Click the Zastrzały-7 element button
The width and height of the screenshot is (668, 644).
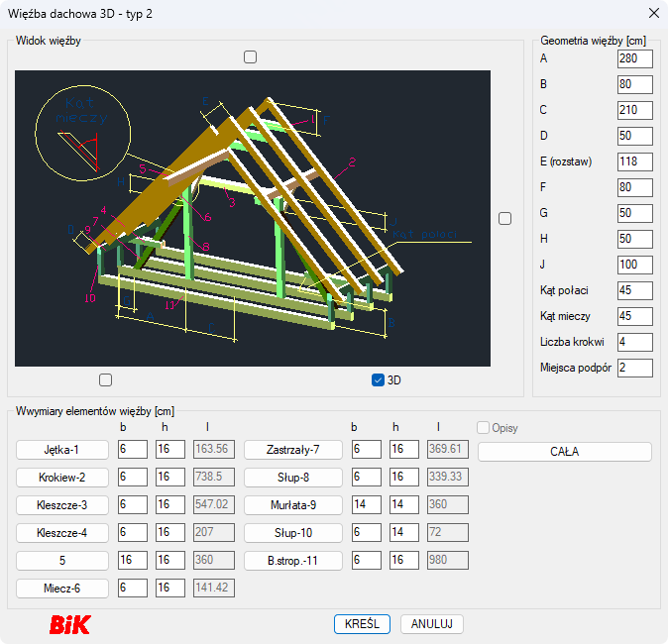tap(293, 450)
